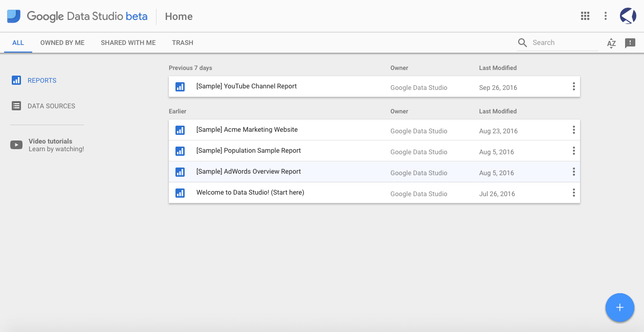Click the Reports bar chart sidebar icon
Viewport: 644px width, 332px height.
coord(16,80)
